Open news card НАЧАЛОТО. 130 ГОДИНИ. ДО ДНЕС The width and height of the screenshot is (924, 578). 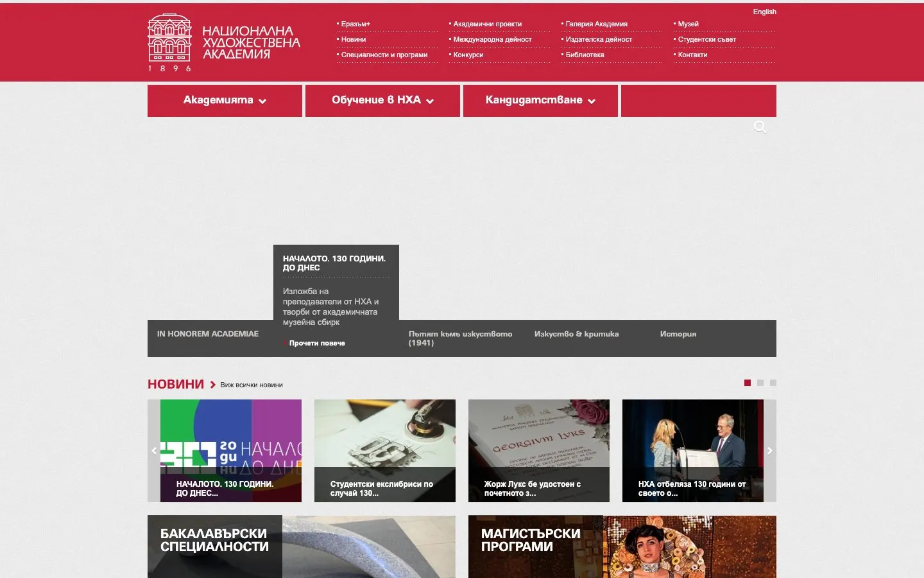coord(231,451)
